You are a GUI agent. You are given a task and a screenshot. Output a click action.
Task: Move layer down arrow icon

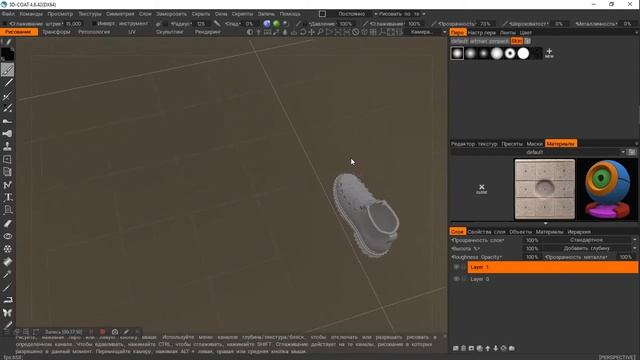[496, 348]
